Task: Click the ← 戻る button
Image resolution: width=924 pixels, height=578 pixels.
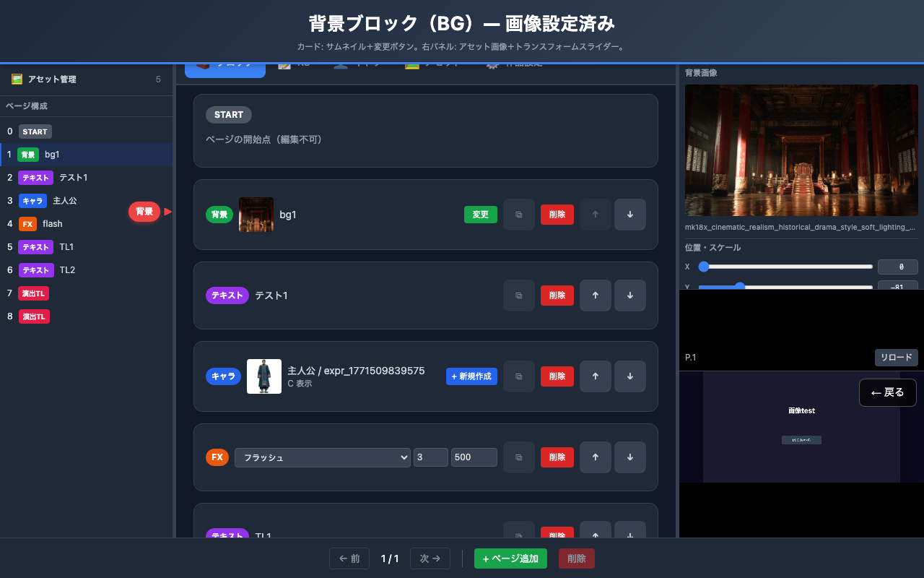Action: point(888,392)
